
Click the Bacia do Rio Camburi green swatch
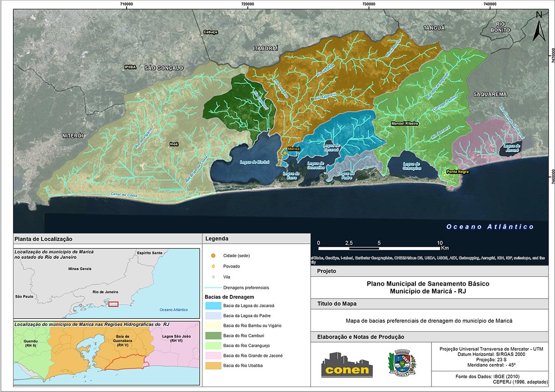click(212, 336)
